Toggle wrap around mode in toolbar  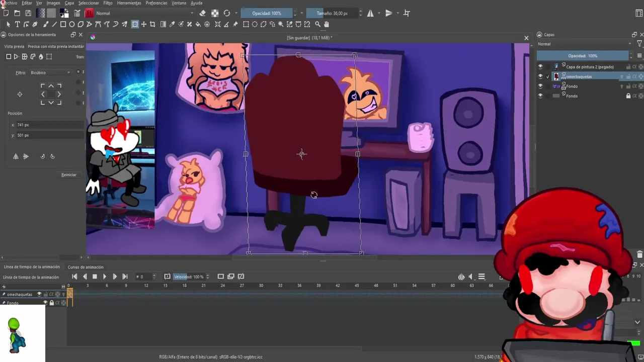[407, 13]
